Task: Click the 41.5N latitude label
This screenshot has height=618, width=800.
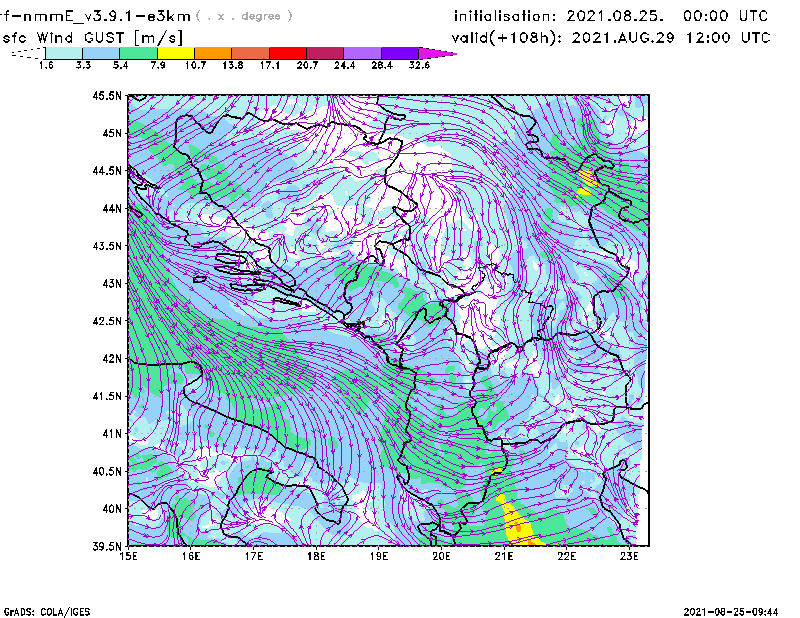Action: click(x=107, y=396)
